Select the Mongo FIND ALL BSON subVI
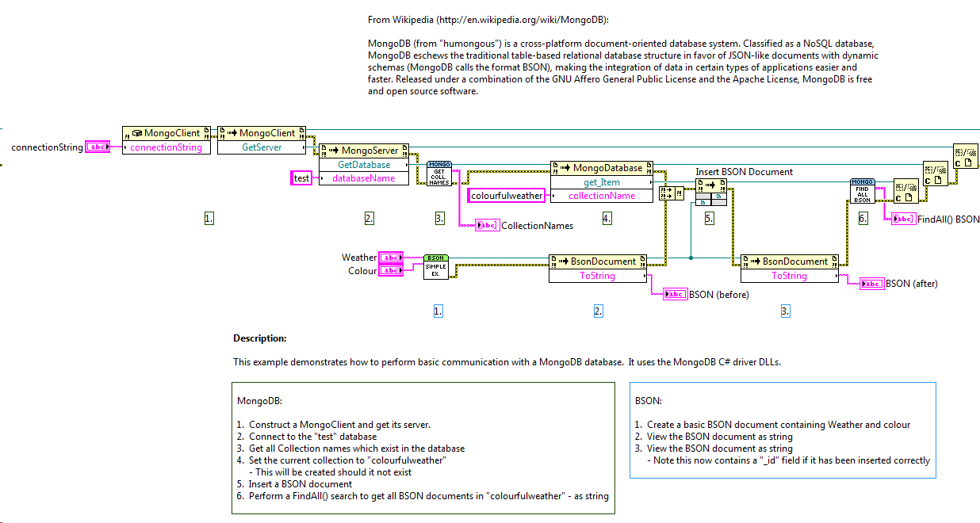The width and height of the screenshot is (980, 523). (862, 191)
